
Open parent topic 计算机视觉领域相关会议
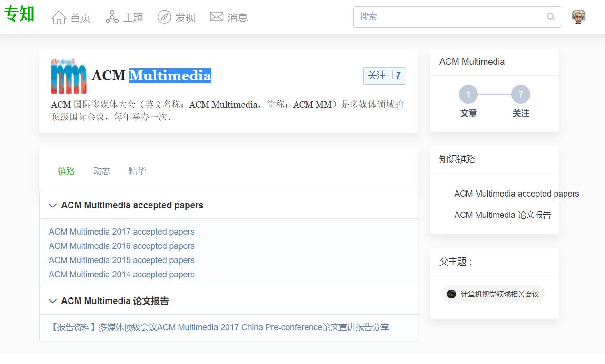493,294
